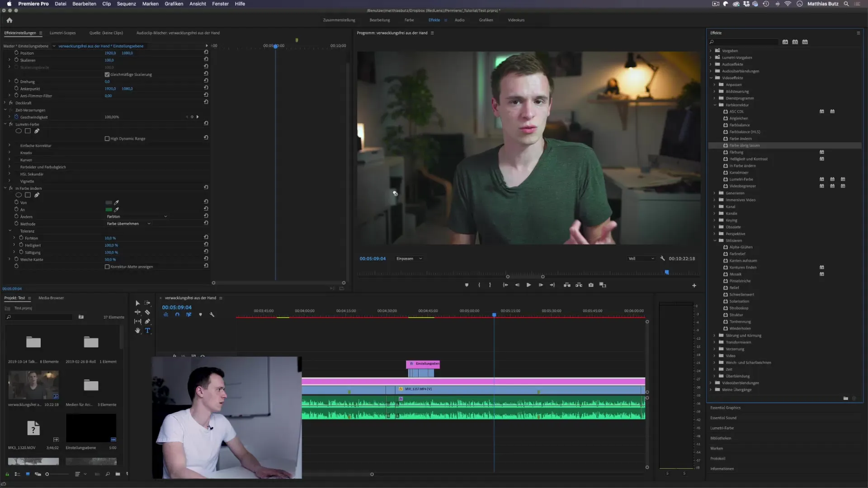This screenshot has height=488, width=868.
Task: Collapse Stilisieren effects folder
Action: [715, 240]
